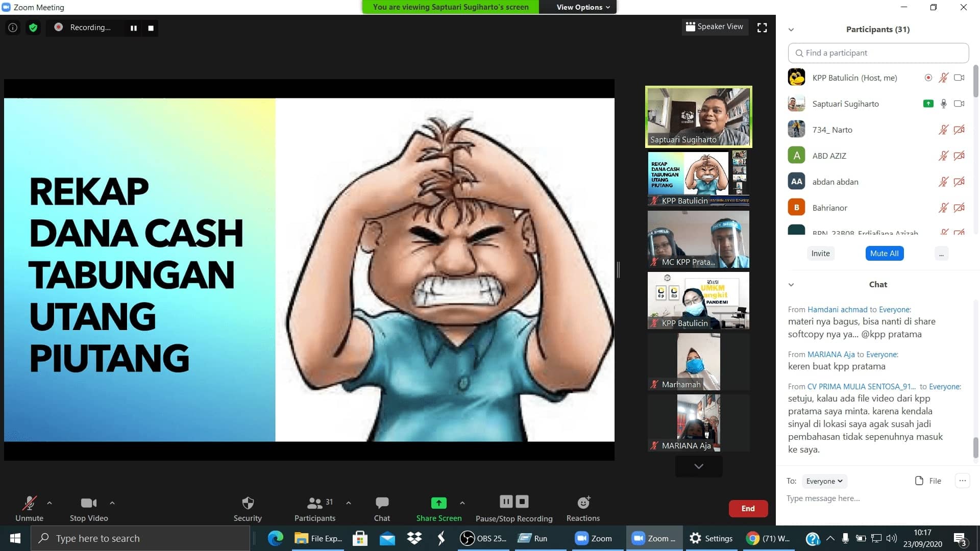
Task: Enter full screen mode icon
Action: tap(762, 28)
